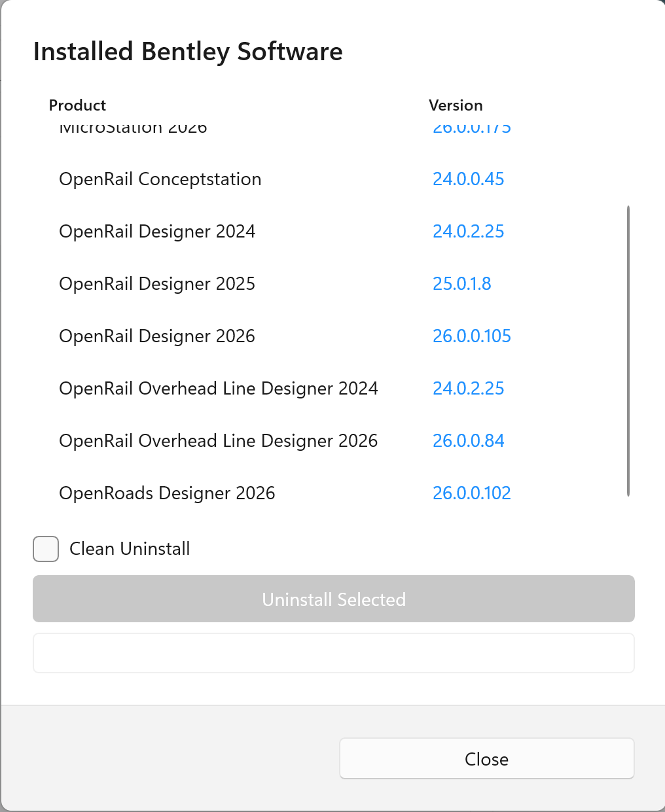Select the OpenRail Conceptstation row
The image size is (665, 812).
pos(160,179)
